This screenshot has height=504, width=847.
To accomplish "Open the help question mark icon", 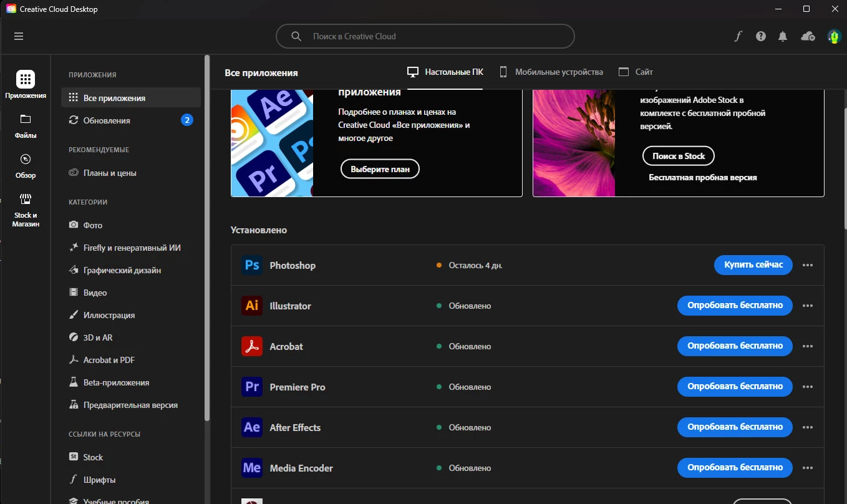I will coord(760,36).
